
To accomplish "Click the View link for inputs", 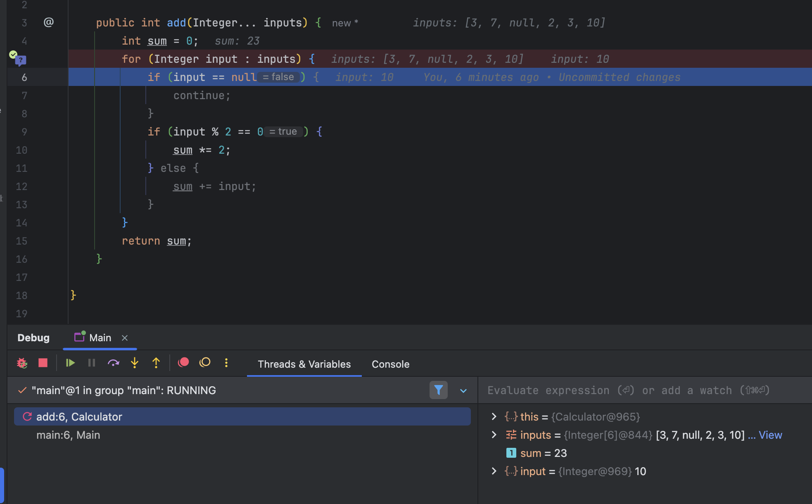I will click(770, 435).
